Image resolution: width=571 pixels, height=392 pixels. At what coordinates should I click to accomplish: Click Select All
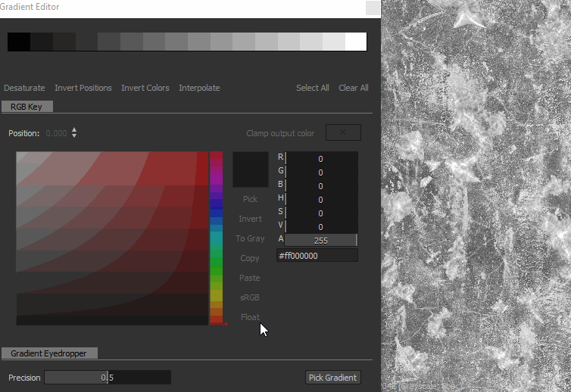click(313, 88)
